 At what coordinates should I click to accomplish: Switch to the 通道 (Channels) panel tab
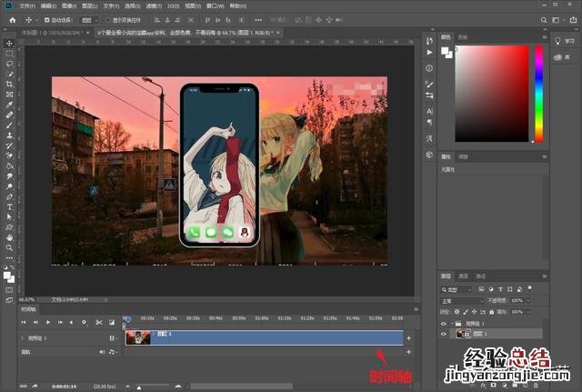pyautogui.click(x=463, y=276)
